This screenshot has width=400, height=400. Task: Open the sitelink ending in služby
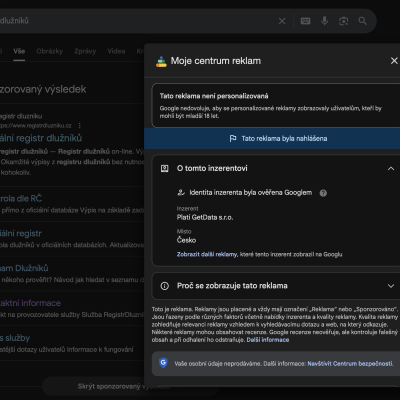(15, 338)
